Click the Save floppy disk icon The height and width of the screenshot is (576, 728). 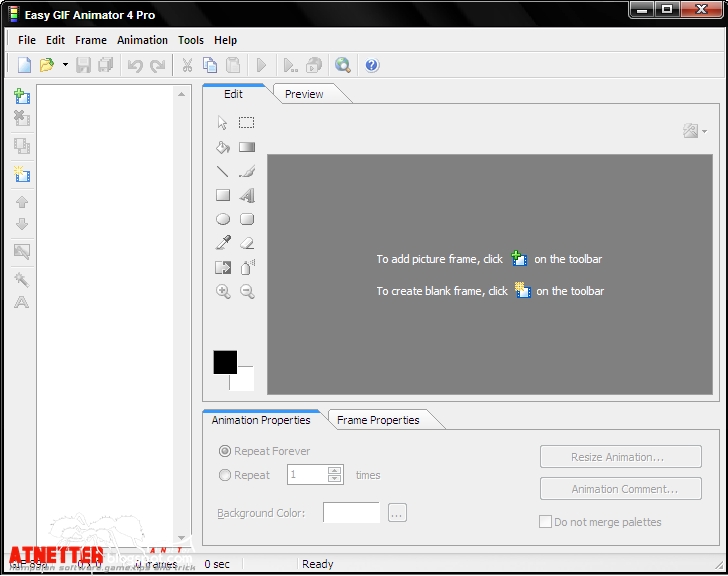(84, 65)
